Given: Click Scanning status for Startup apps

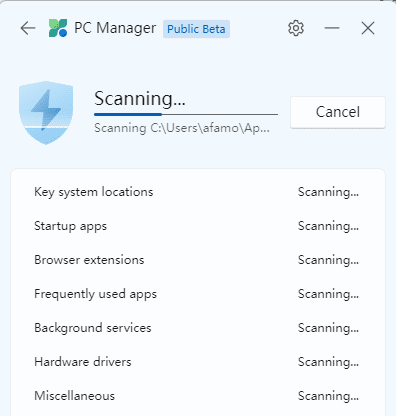Looking at the screenshot, I should pos(328,226).
